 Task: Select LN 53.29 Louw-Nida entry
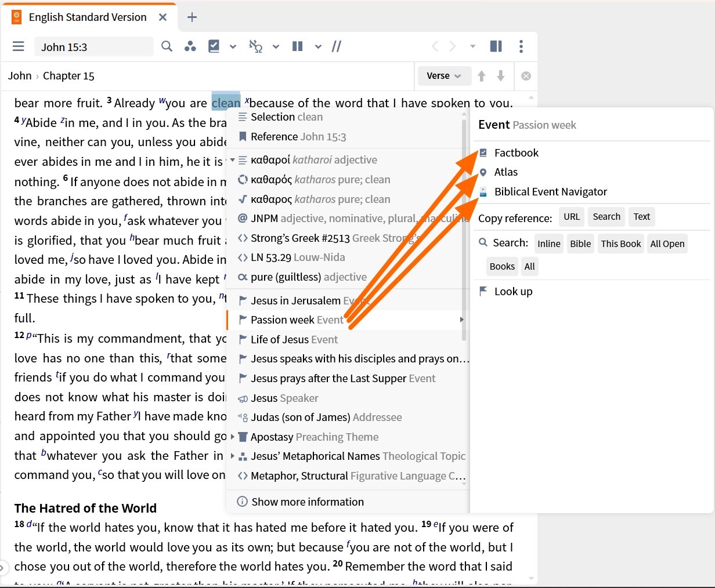(348, 257)
